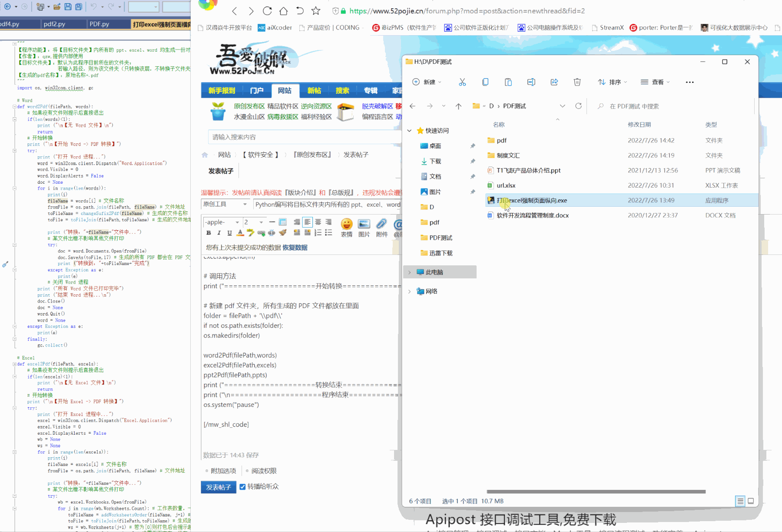Click the 发表帖子 submit button
The height and width of the screenshot is (532, 782).
tap(218, 487)
